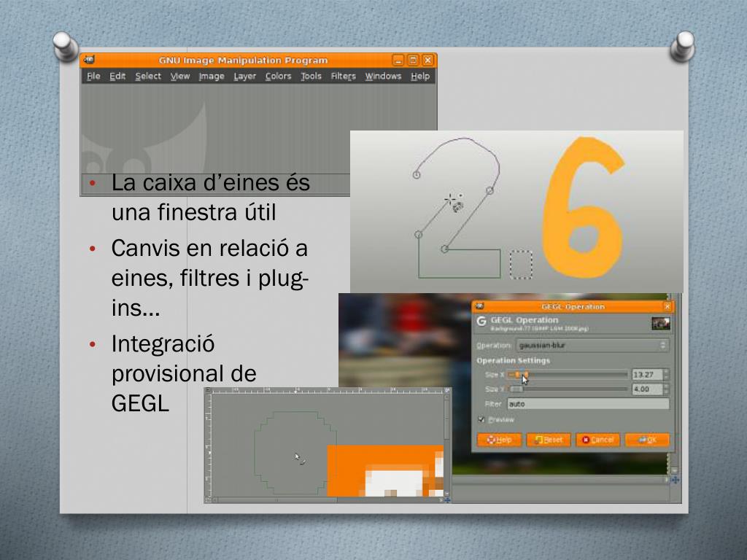Image resolution: width=747 pixels, height=560 pixels.
Task: Open the Tools menu
Action: coord(311,76)
